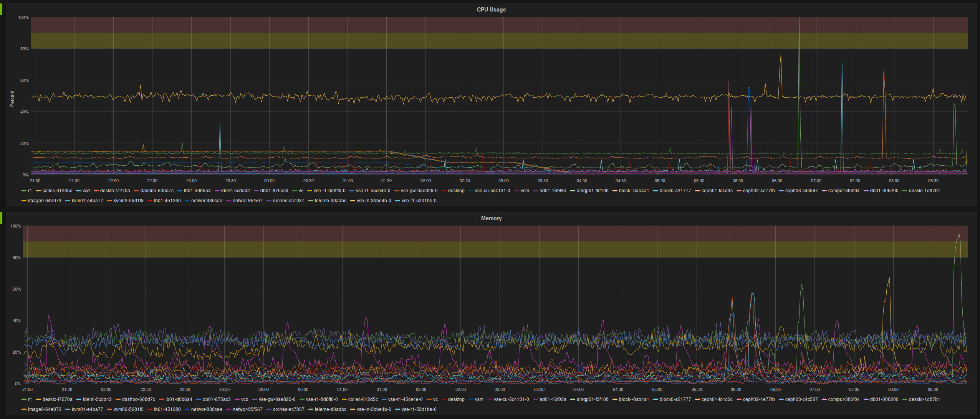The image size is (980, 419).
Task: Select db01-006200 label in Memory legend
Action: click(884, 399)
